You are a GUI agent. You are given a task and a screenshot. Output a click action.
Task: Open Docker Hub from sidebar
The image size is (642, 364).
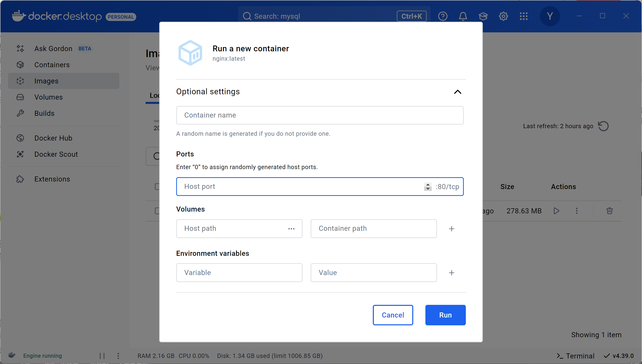click(53, 138)
